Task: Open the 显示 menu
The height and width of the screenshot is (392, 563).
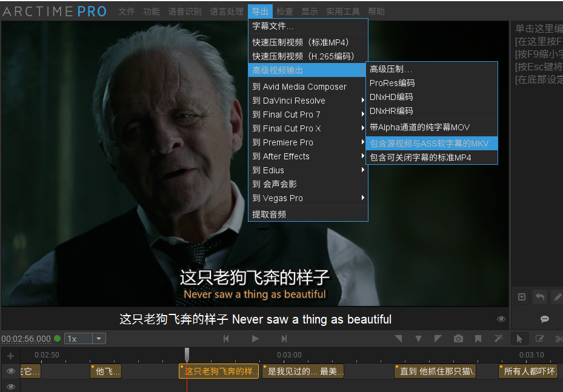Action: 310,12
